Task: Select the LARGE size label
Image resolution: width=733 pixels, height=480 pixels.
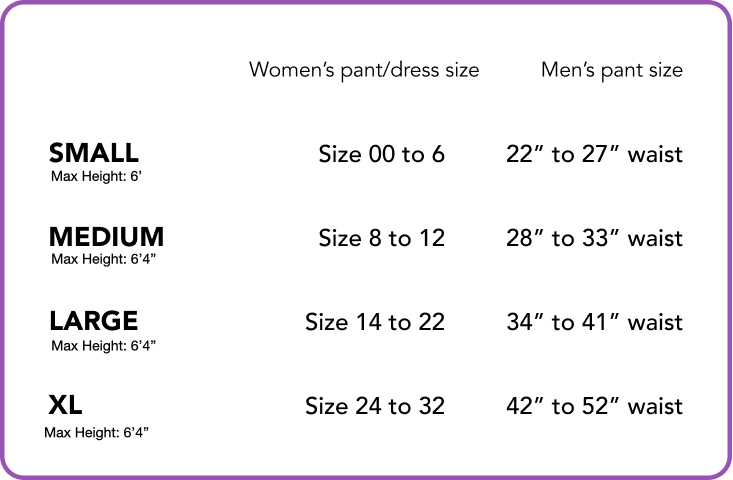Action: coord(93,321)
